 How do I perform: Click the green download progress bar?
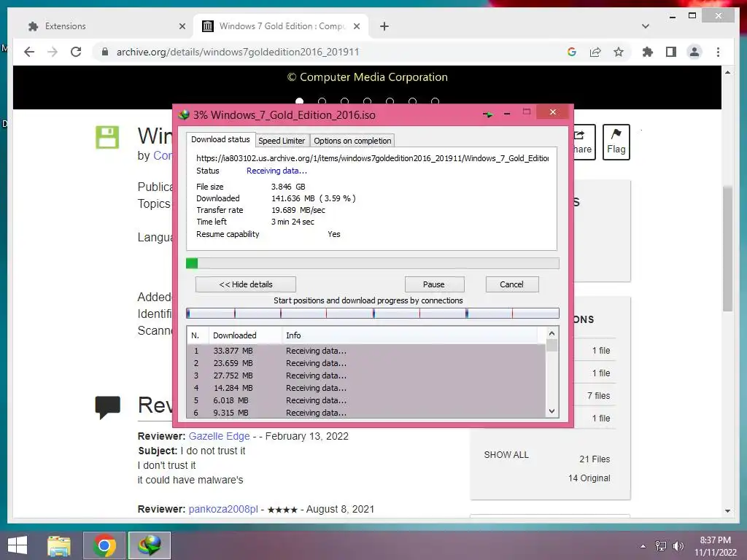(x=373, y=263)
